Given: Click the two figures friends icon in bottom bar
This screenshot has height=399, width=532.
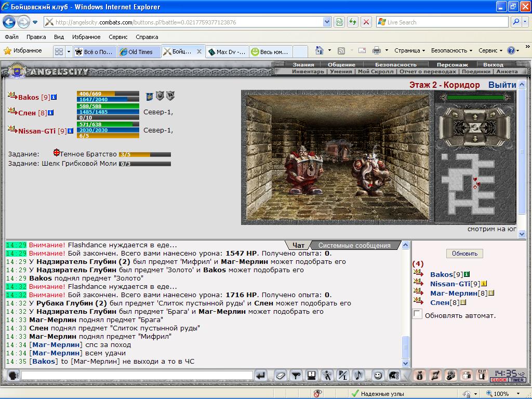Looking at the screenshot, I should 467,376.
